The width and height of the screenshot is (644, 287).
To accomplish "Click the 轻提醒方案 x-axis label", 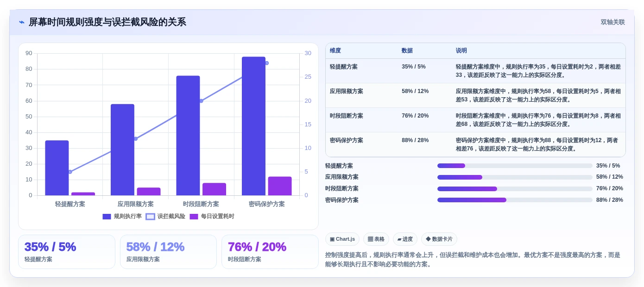I will [x=70, y=204].
